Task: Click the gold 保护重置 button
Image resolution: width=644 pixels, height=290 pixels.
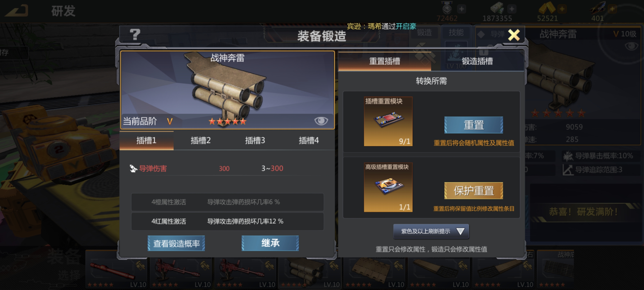Action: point(474,191)
